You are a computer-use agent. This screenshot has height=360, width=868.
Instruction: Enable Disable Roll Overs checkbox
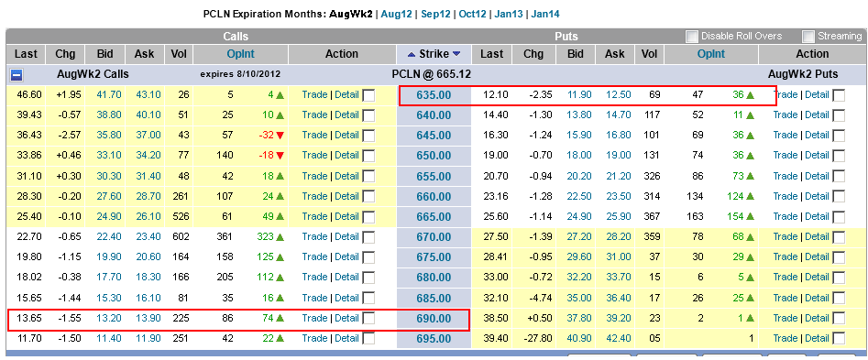(x=691, y=37)
